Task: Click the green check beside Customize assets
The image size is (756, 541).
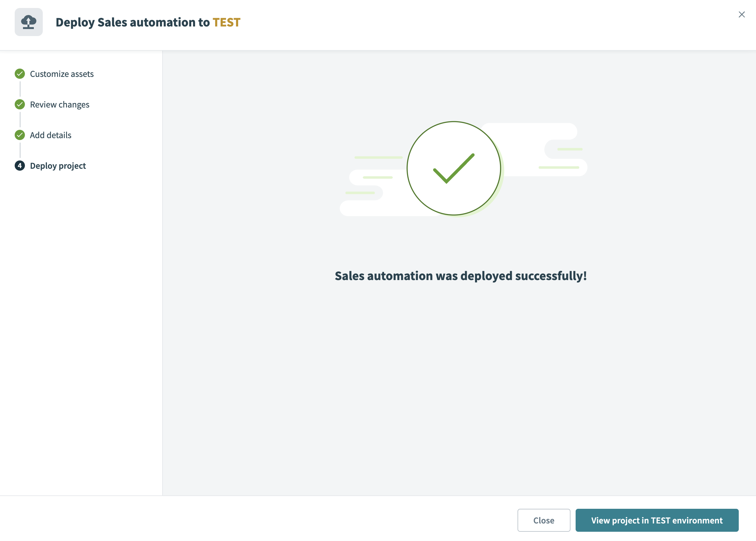Action: (x=20, y=74)
